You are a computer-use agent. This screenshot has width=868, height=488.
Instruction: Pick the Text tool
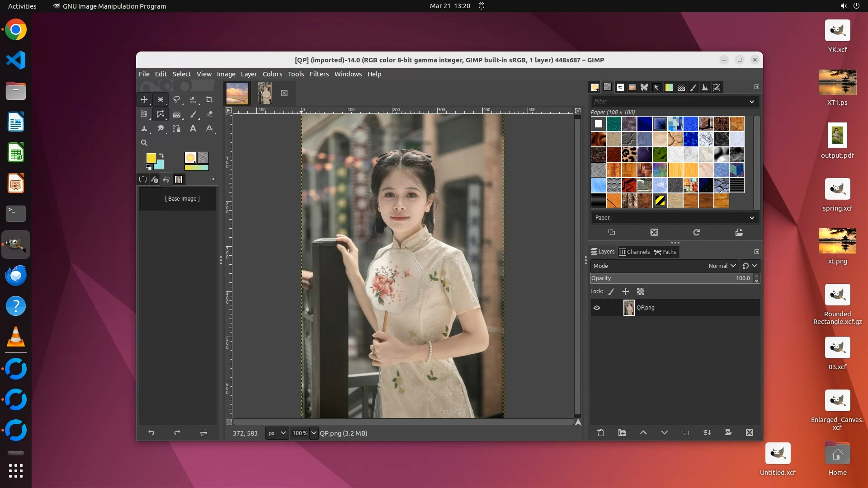point(193,129)
